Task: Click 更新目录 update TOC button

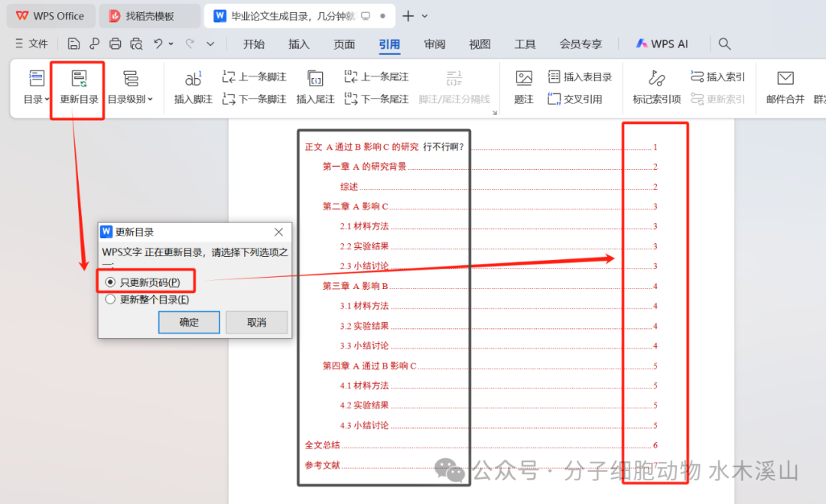Action: [x=79, y=87]
